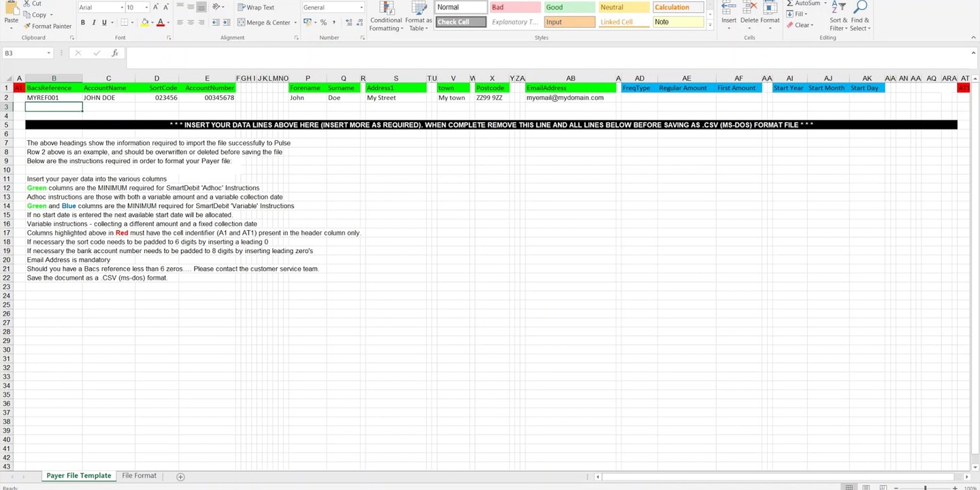Select cell containing MYREF001
This screenshot has height=490, width=980.
(x=54, y=97)
